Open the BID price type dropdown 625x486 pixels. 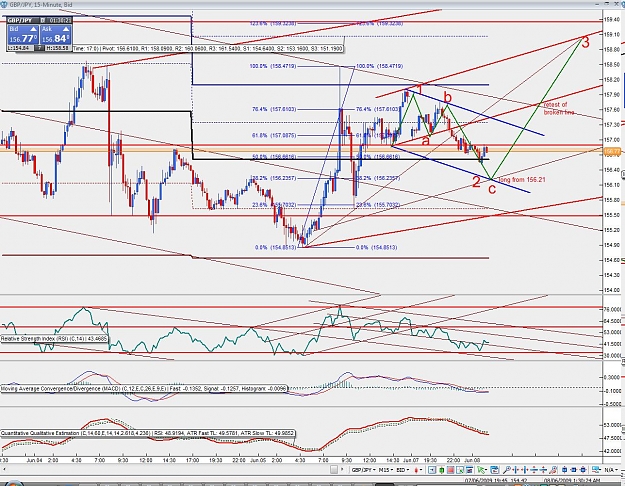[403, 470]
